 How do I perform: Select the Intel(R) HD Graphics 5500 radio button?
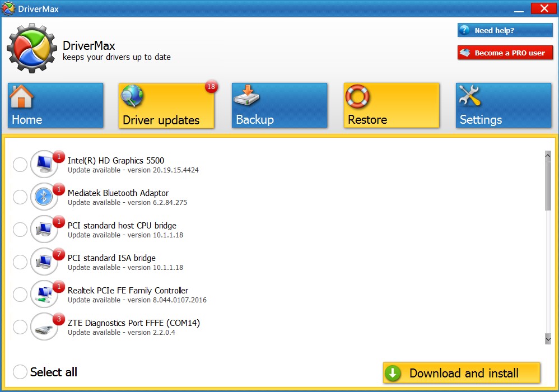pyautogui.click(x=20, y=164)
